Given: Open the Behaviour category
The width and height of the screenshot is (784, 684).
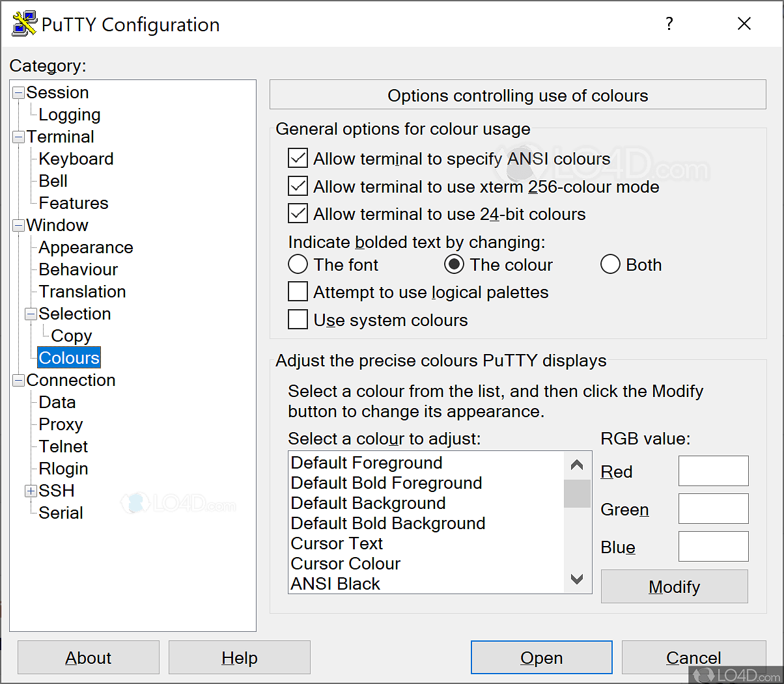Looking at the screenshot, I should coord(78,269).
